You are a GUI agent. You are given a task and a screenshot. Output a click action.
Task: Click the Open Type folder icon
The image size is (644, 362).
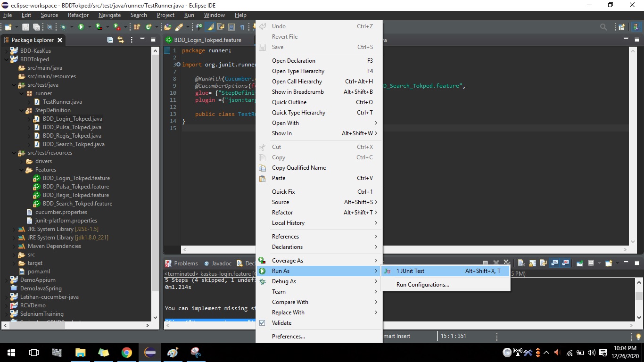[168, 27]
